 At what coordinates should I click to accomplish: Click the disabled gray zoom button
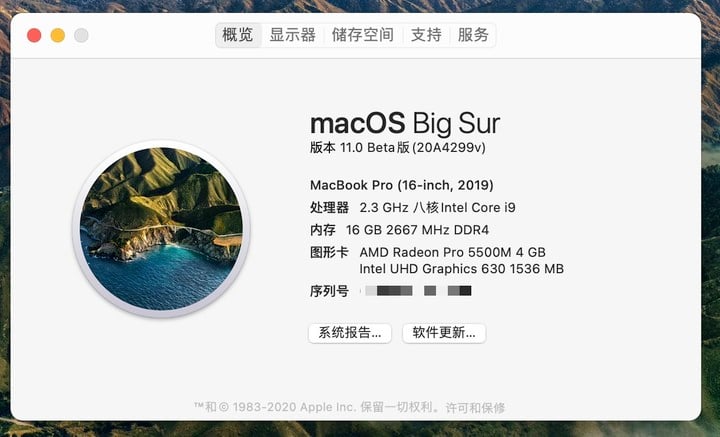click(81, 35)
